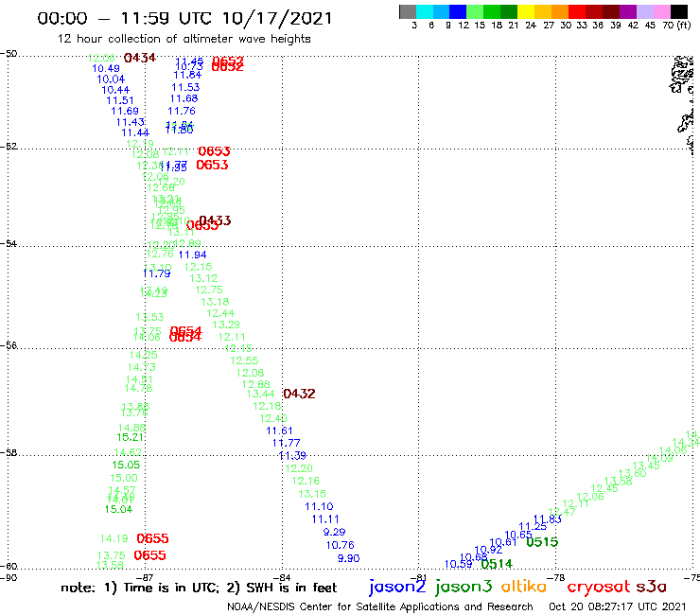
Task: Click the '12 hour collection' subtitle
Action: [184, 39]
